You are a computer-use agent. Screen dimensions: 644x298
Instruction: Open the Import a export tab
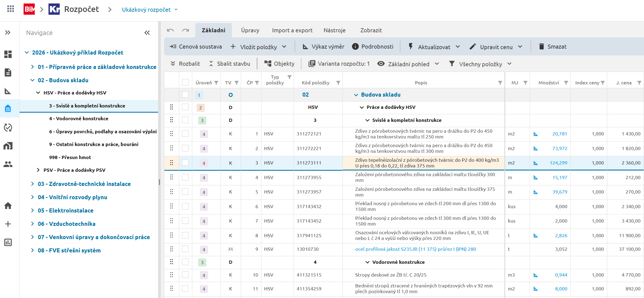click(292, 30)
